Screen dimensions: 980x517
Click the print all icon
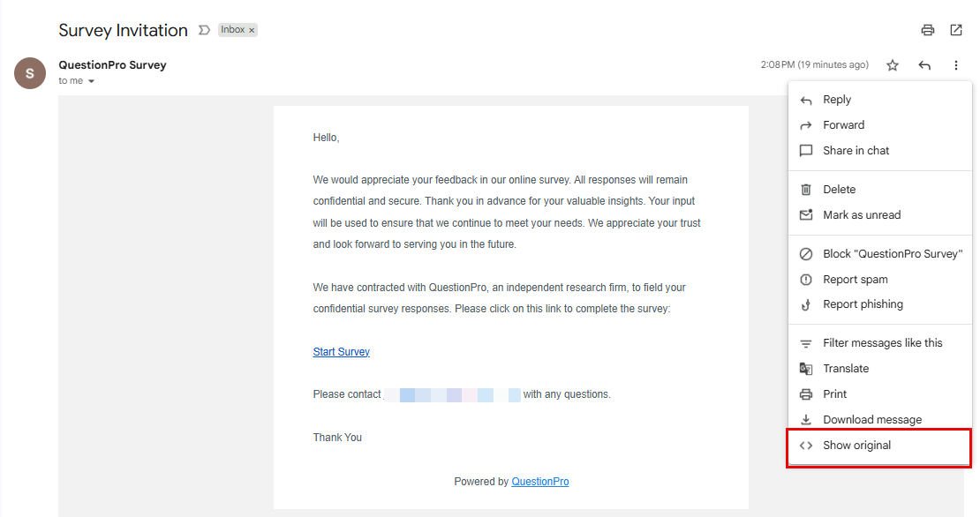pos(927,30)
